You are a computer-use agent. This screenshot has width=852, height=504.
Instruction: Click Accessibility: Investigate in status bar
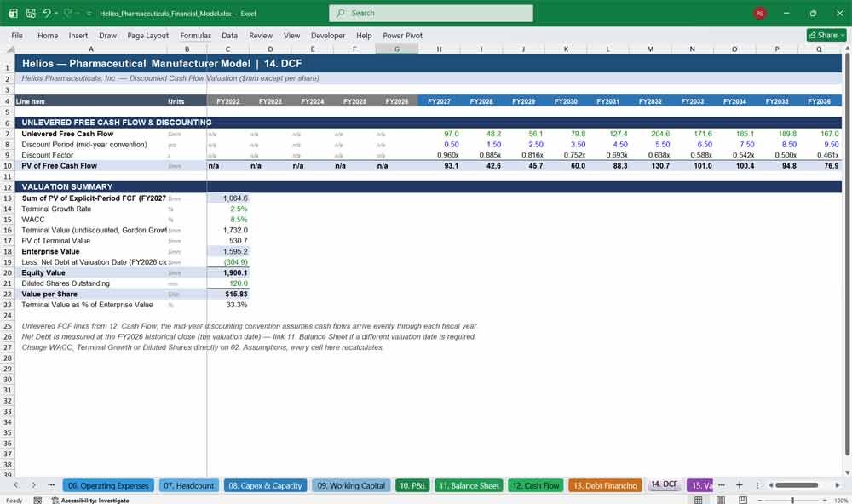[90, 501]
